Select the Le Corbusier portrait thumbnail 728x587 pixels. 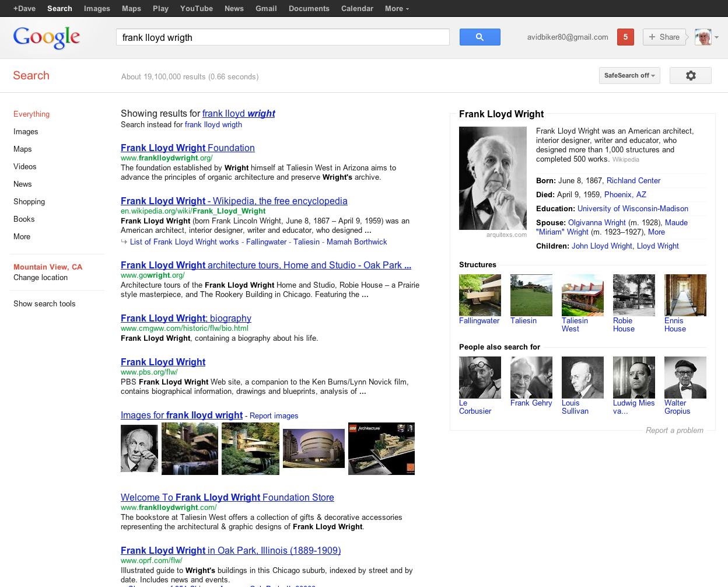[x=480, y=378]
